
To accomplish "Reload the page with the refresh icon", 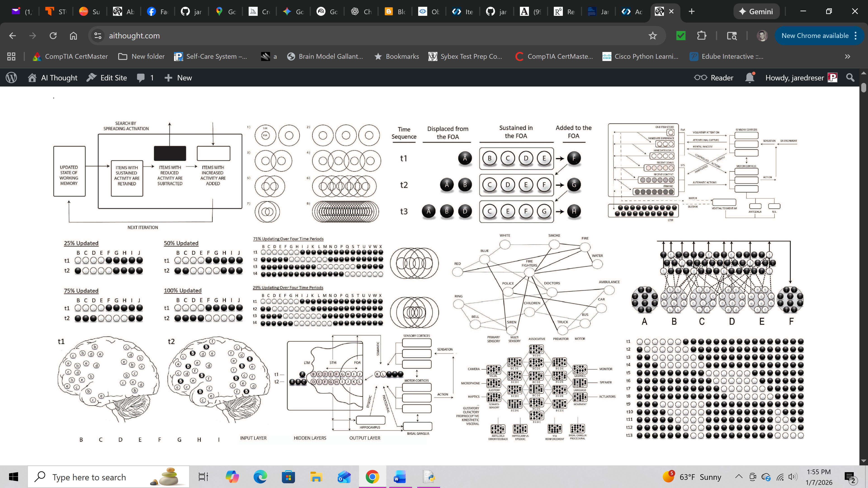I will point(53,36).
